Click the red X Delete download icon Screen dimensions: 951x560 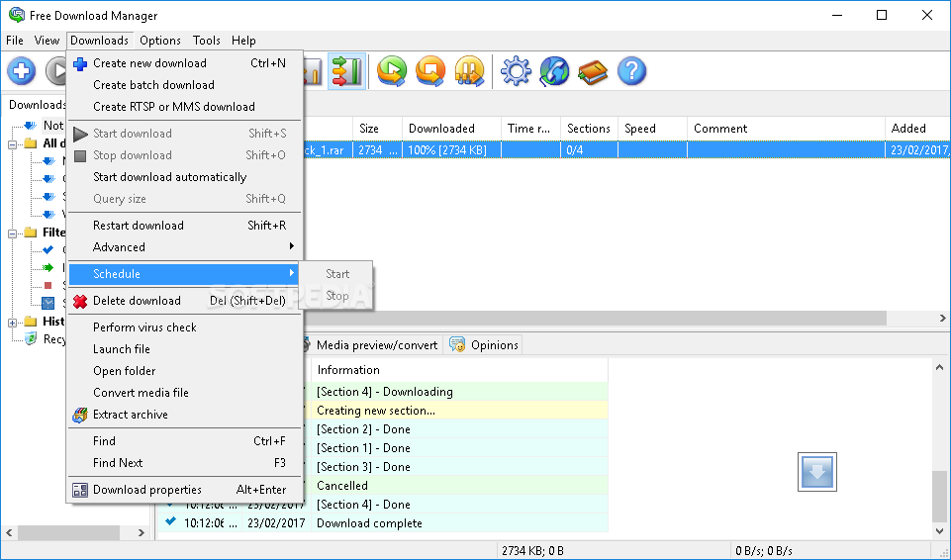click(80, 301)
